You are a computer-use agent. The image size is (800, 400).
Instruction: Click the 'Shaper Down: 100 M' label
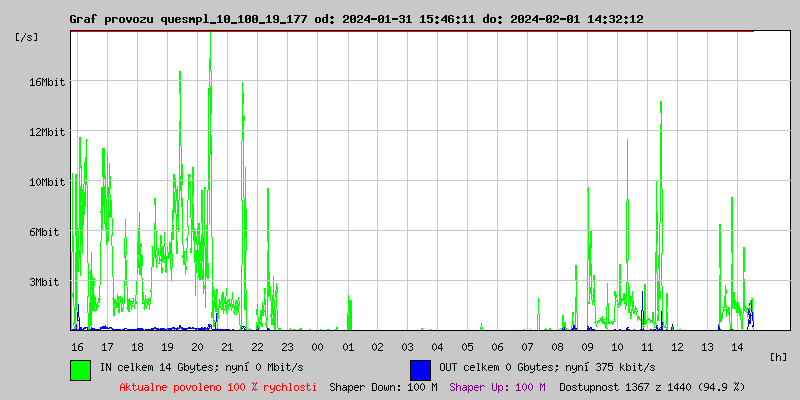click(x=383, y=387)
